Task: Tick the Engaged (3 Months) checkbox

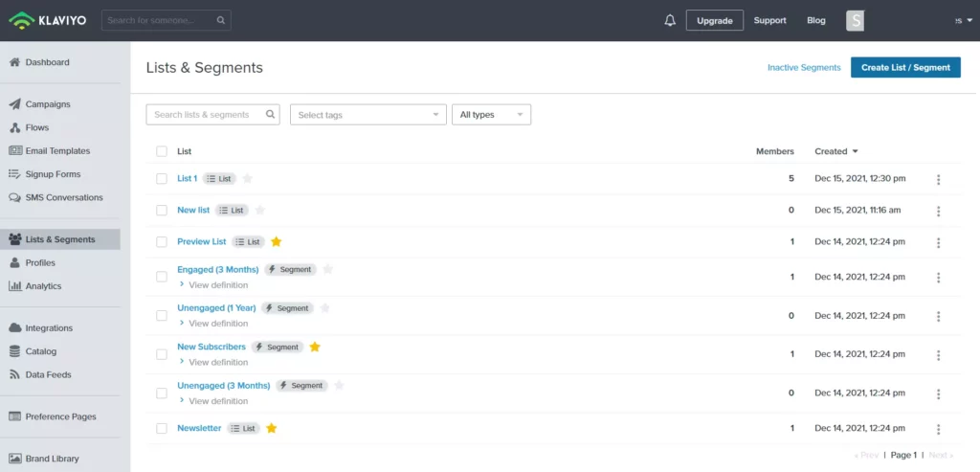Action: point(162,277)
